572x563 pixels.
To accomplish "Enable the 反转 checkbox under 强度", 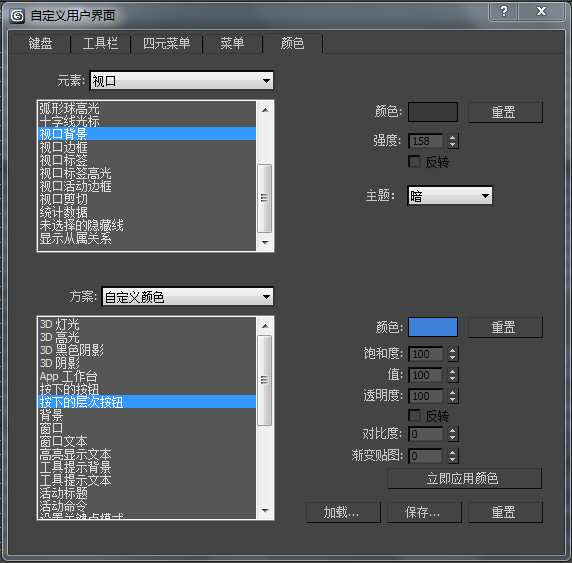I will click(x=414, y=162).
